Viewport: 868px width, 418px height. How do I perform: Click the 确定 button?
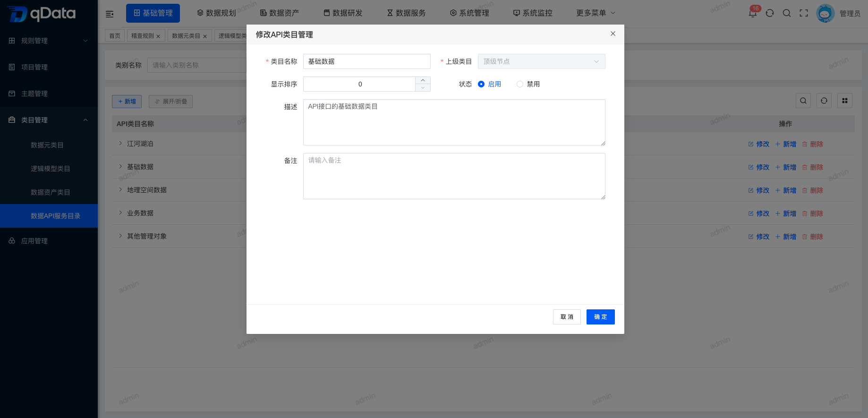click(x=601, y=317)
